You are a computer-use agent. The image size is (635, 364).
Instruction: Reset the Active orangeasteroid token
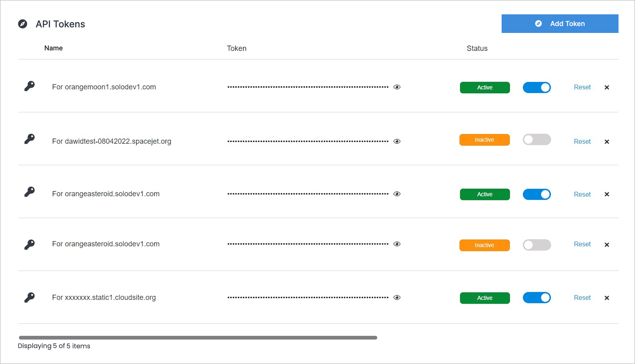[582, 194]
